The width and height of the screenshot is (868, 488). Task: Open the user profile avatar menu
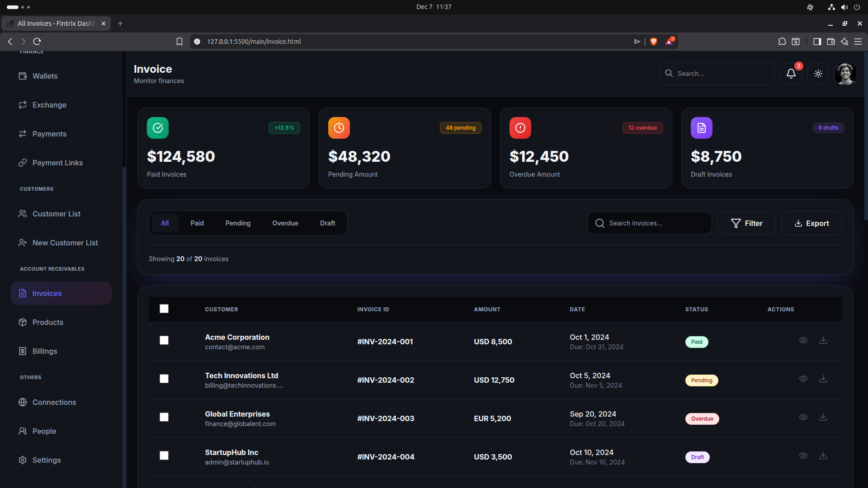(845, 74)
